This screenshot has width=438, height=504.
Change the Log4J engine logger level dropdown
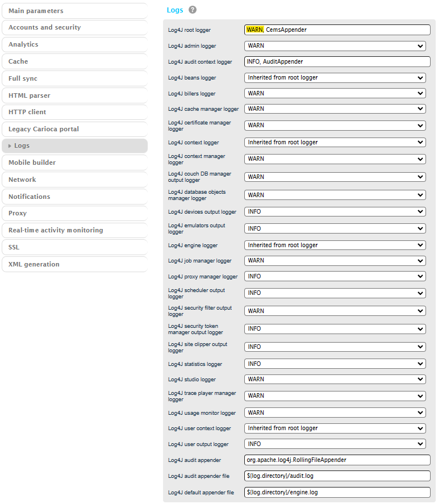click(335, 245)
